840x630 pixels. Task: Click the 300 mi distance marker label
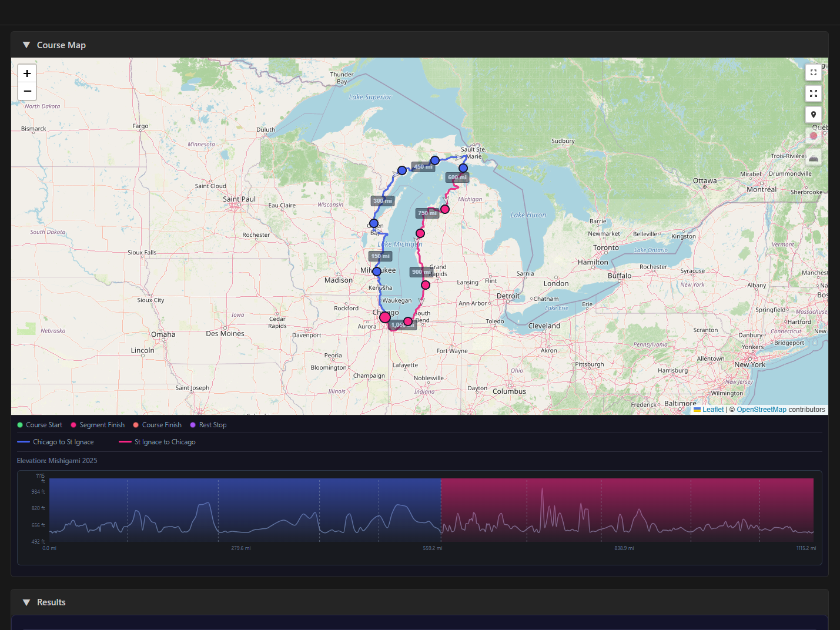point(383,201)
